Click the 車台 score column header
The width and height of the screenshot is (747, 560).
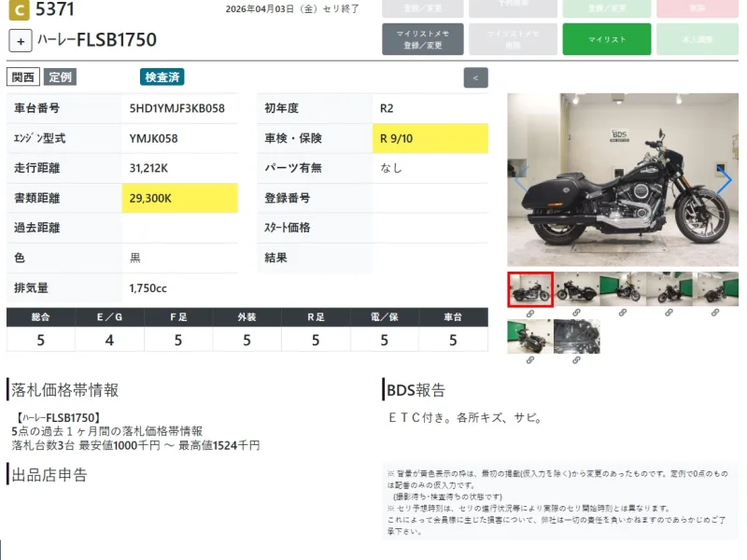[453, 317]
